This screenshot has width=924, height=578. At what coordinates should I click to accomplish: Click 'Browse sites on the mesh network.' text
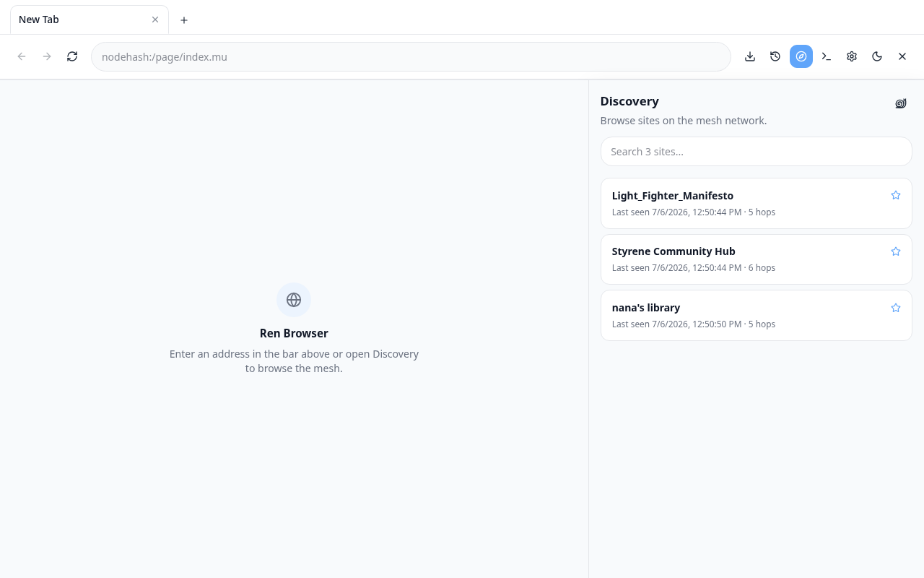coord(684,121)
